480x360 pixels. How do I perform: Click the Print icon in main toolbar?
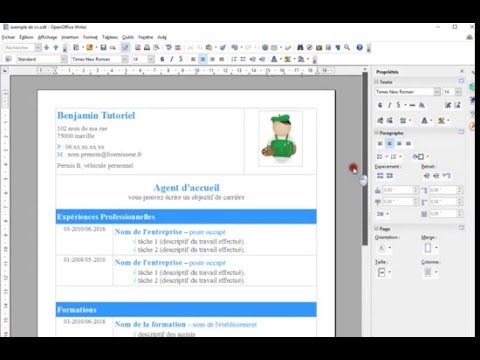click(147, 48)
